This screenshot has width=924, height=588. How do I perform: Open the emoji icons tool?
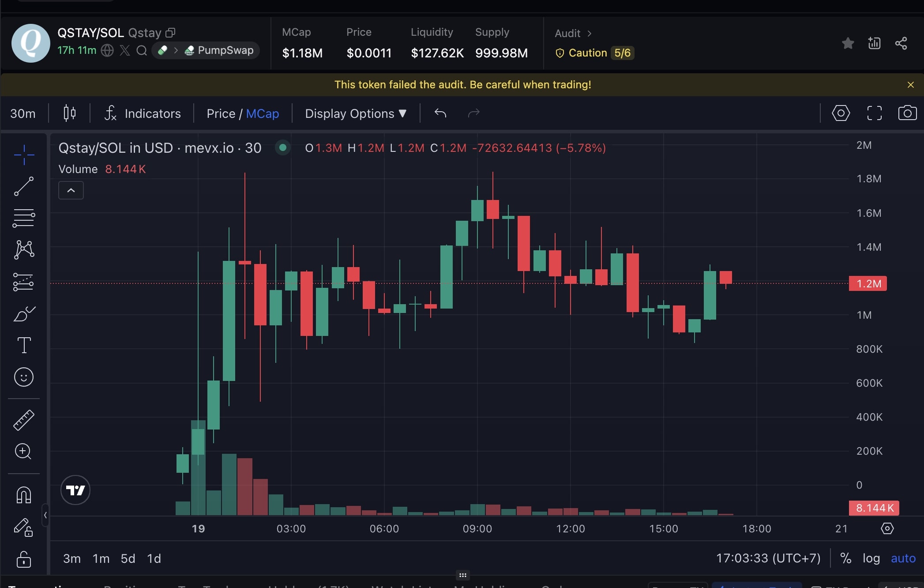(x=24, y=377)
